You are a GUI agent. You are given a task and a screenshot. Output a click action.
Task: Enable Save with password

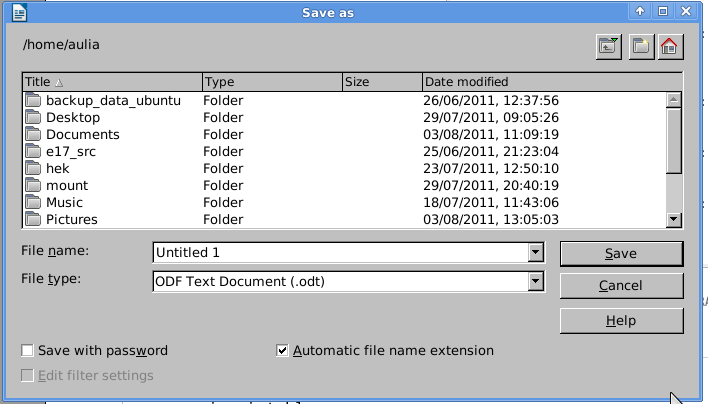[27, 350]
